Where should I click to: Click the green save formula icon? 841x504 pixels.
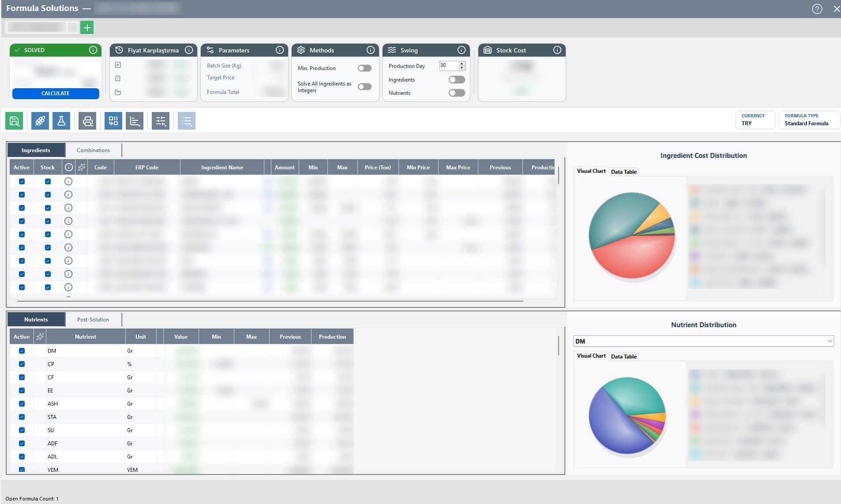point(14,121)
